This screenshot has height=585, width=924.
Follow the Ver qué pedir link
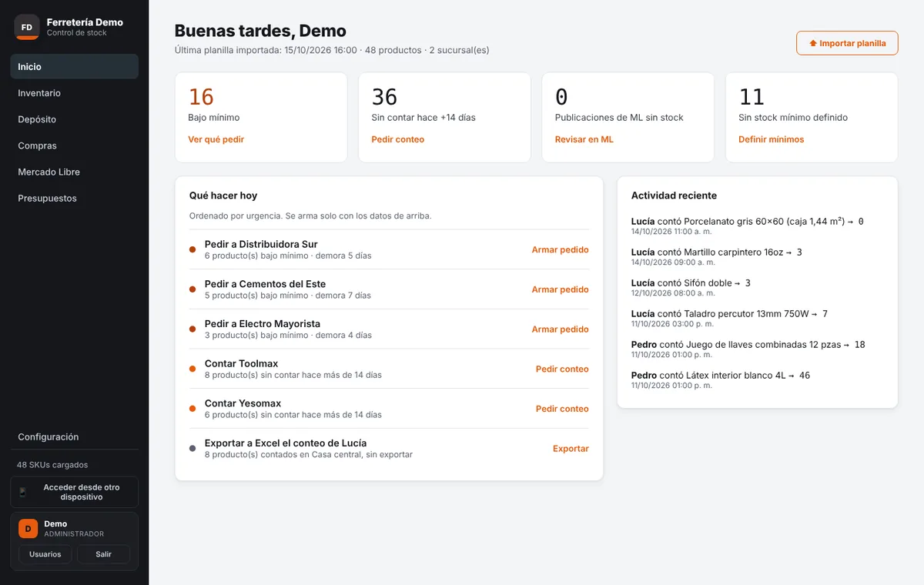pos(216,139)
